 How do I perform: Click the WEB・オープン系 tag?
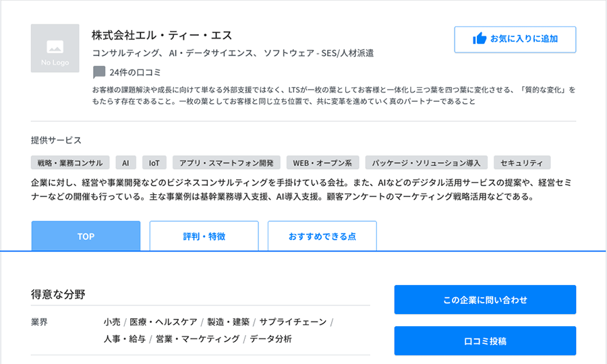[322, 163]
